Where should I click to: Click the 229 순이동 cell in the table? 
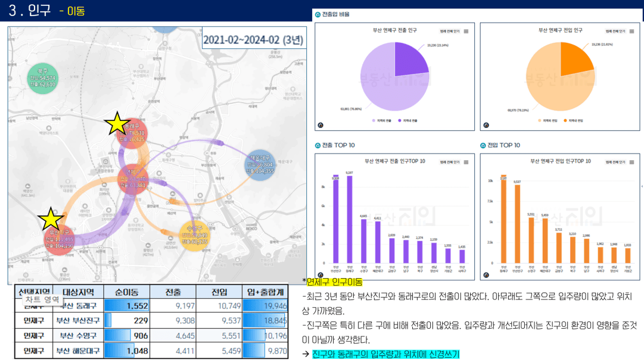click(126, 320)
